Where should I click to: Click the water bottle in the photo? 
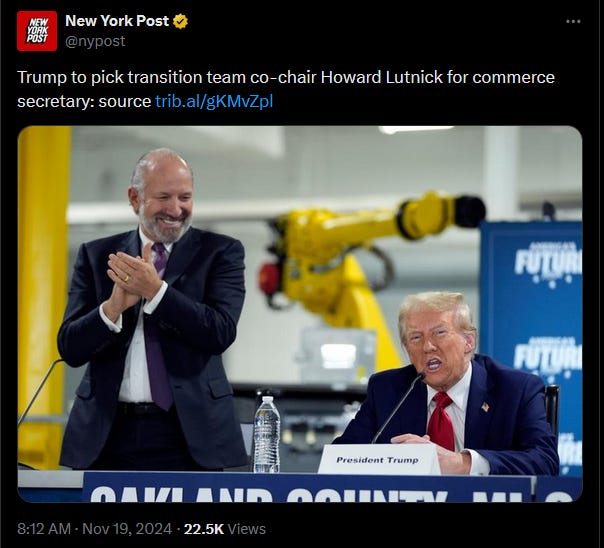(267, 434)
